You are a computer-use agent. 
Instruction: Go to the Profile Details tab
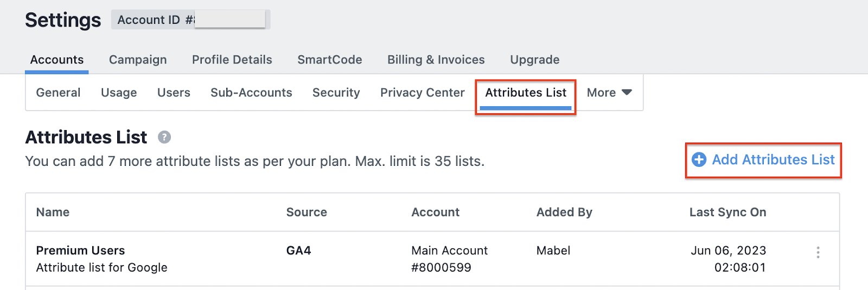[232, 60]
